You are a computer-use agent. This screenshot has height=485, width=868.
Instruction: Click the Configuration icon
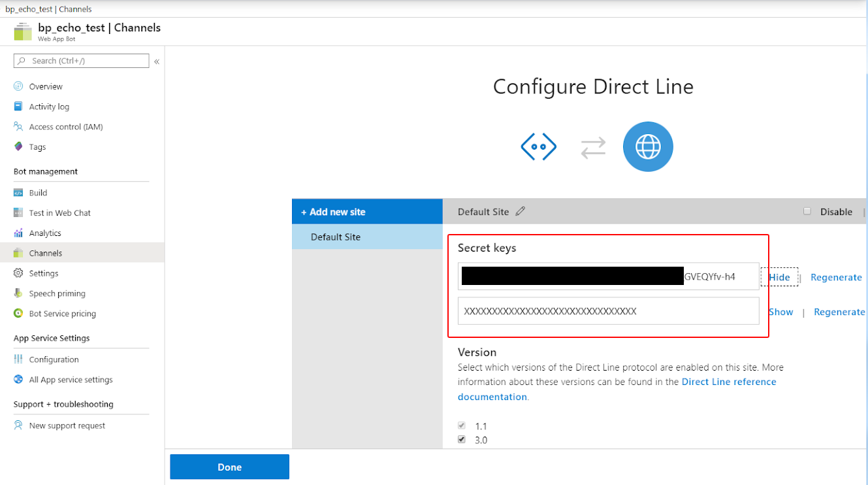18,360
